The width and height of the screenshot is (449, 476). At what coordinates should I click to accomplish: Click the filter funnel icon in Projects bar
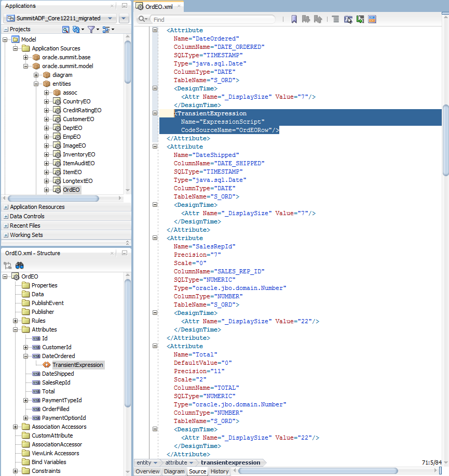click(91, 30)
